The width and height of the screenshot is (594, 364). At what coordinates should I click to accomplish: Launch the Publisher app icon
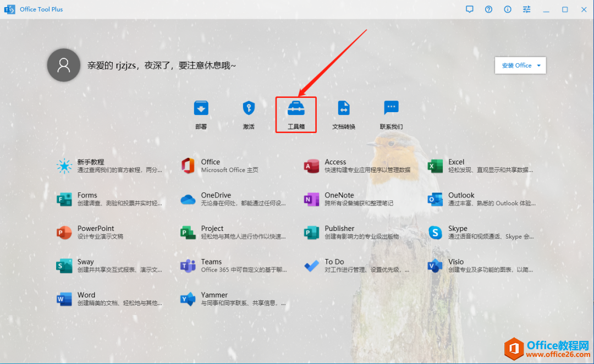click(311, 233)
